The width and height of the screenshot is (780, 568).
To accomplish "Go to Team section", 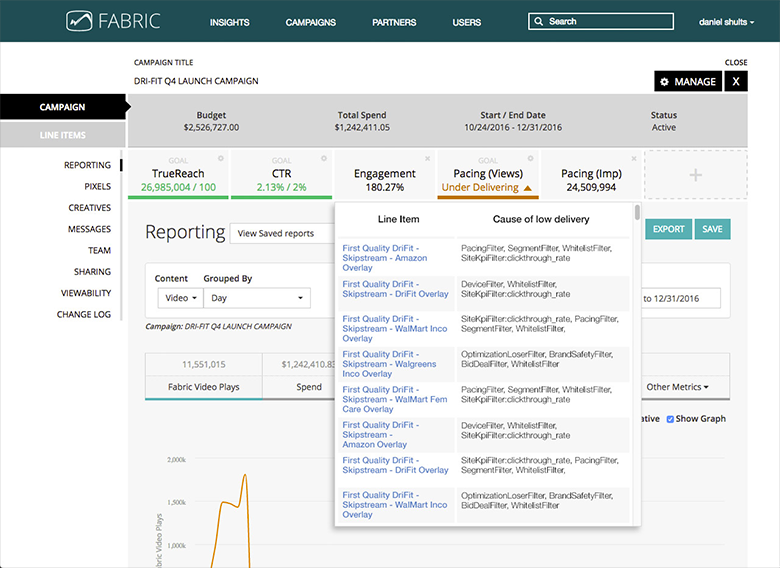I will [x=99, y=251].
